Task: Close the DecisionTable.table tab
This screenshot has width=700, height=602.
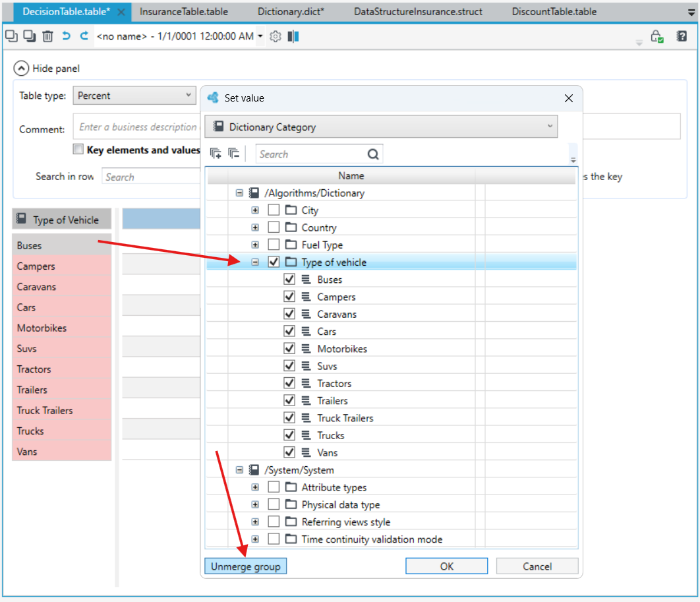Action: [121, 12]
